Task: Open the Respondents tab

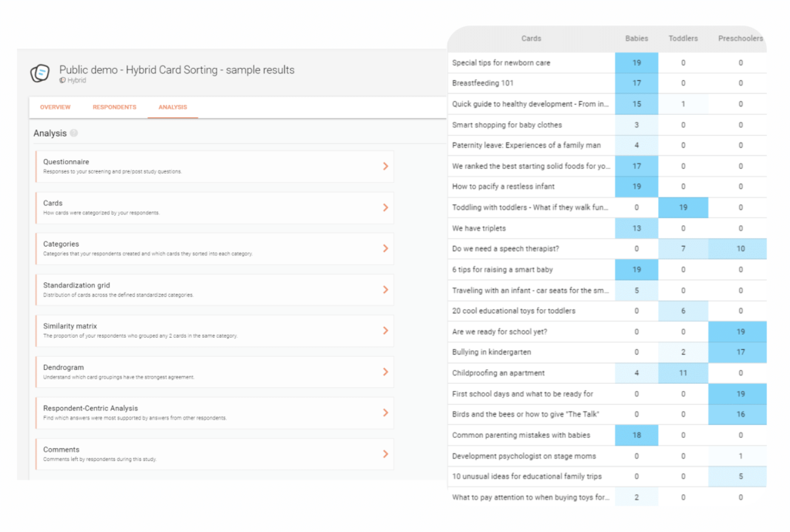Action: [x=114, y=107]
